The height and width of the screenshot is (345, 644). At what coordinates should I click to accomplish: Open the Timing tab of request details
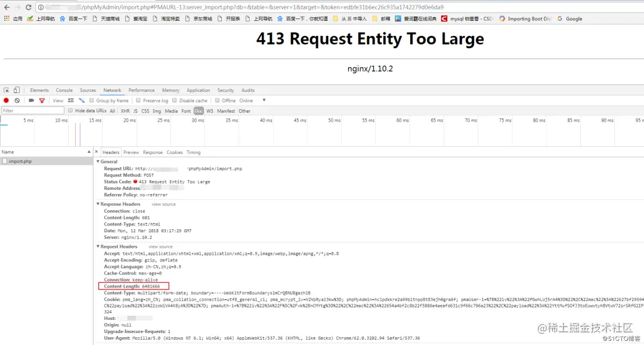[193, 152]
